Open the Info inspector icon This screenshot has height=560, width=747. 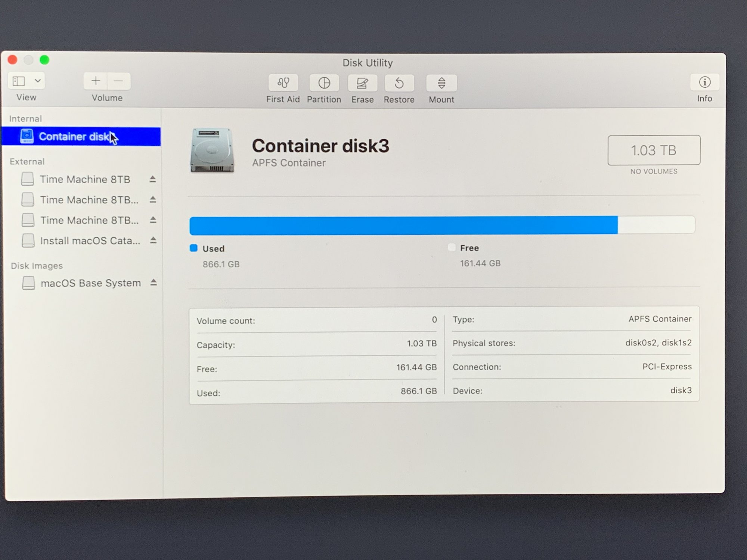pos(704,82)
